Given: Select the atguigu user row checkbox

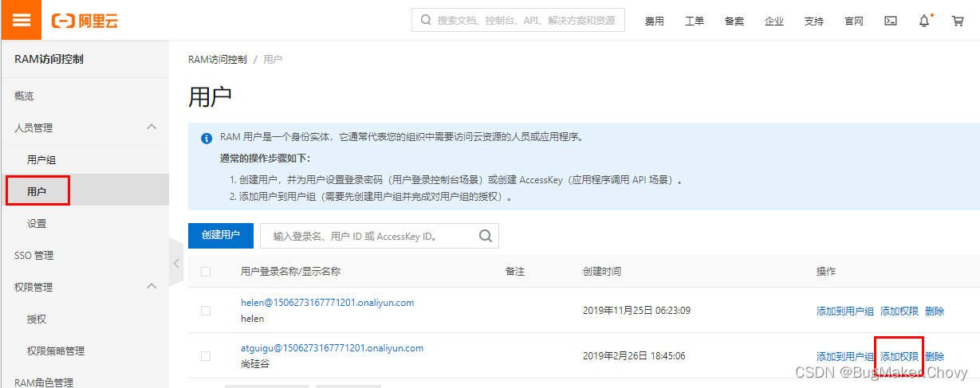Looking at the screenshot, I should coord(206,356).
